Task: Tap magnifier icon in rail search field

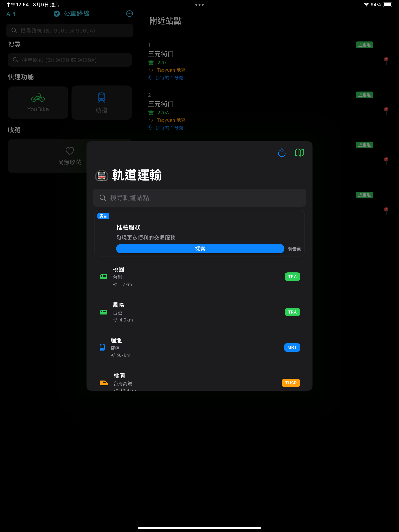Action: pyautogui.click(x=103, y=198)
